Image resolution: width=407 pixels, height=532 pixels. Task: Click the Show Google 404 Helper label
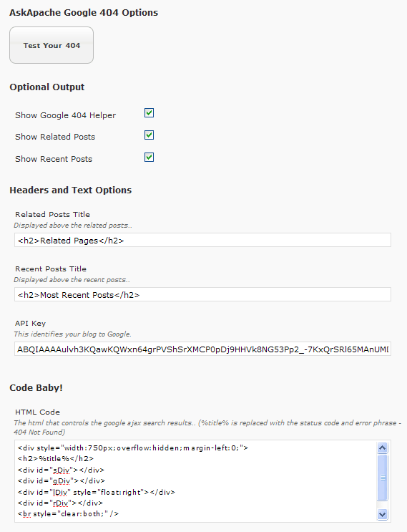(x=65, y=115)
